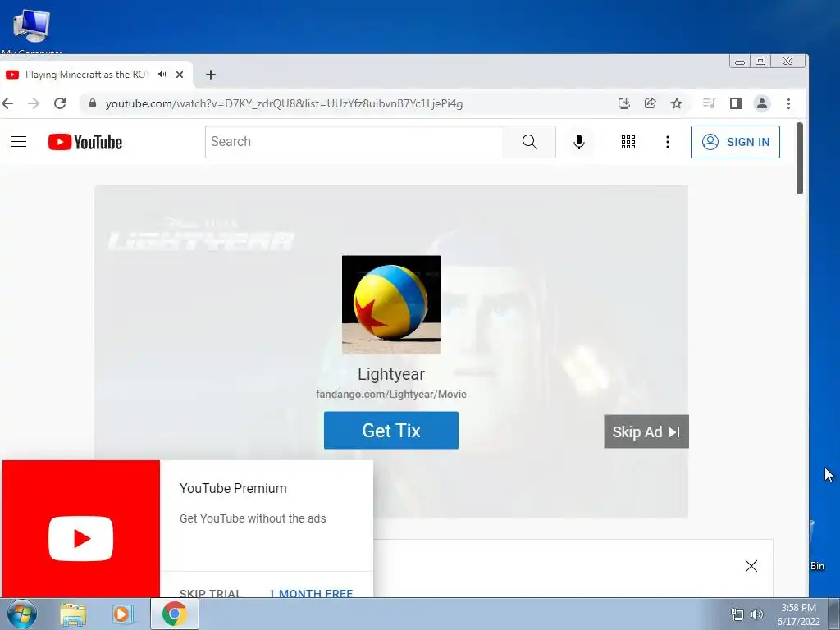The image size is (840, 630).
Task: Open Windows Explorer from taskbar
Action: coord(73,614)
